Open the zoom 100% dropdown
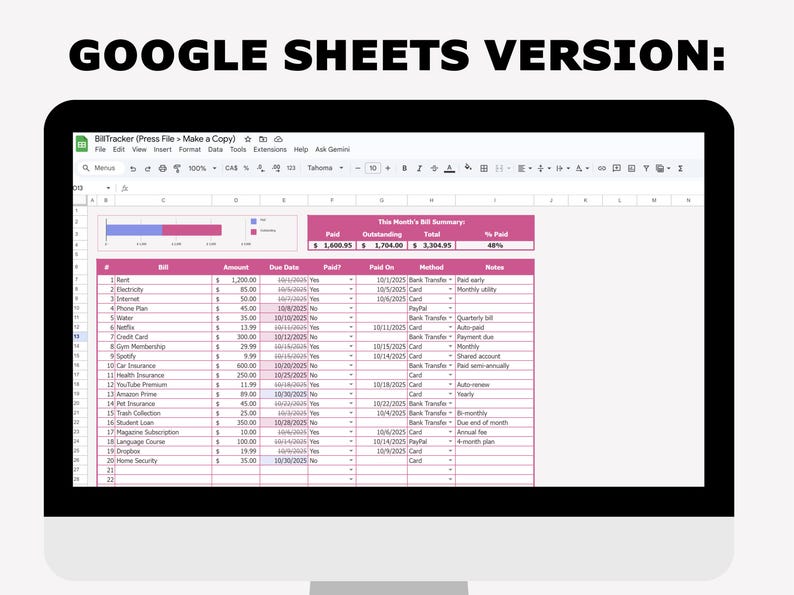Image resolution: width=794 pixels, height=595 pixels. [x=202, y=168]
